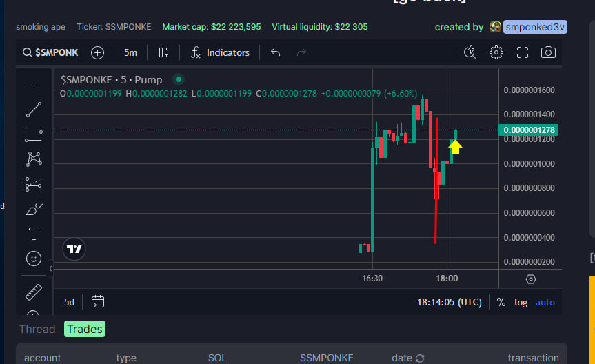Open price axis settings hexagon icon
Viewport: 595px width, 364px height.
point(530,279)
